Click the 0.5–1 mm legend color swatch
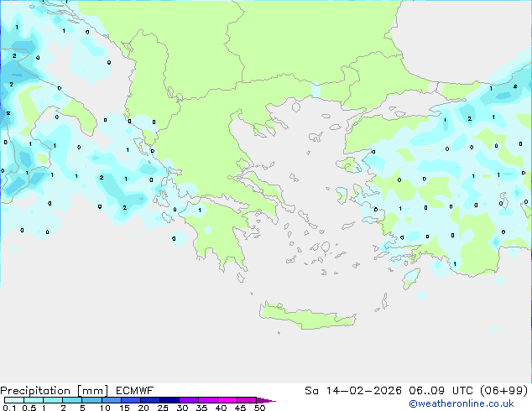532x411 pixels. [34, 400]
